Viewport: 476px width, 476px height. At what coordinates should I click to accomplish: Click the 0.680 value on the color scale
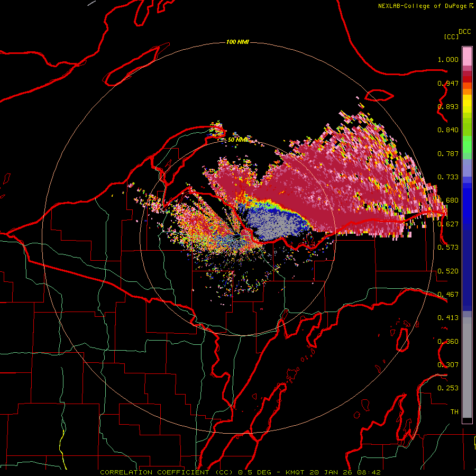coord(448,200)
